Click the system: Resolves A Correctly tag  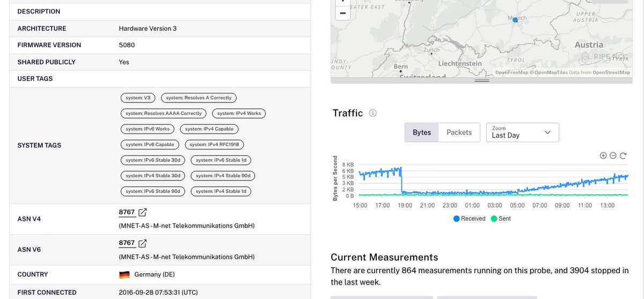(199, 98)
